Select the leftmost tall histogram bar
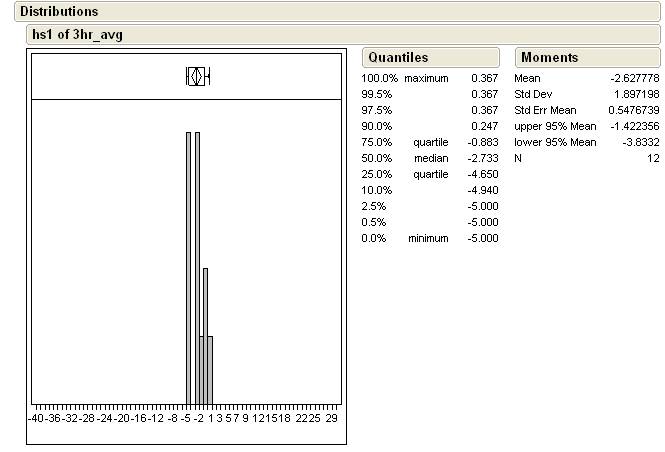This screenshot has height=452, width=665. (x=188, y=265)
